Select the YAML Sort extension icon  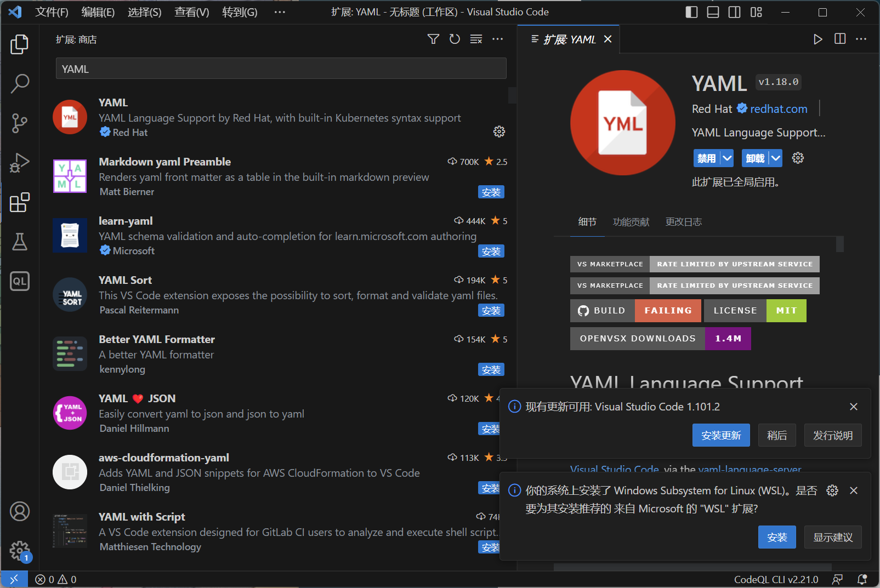[x=70, y=295]
